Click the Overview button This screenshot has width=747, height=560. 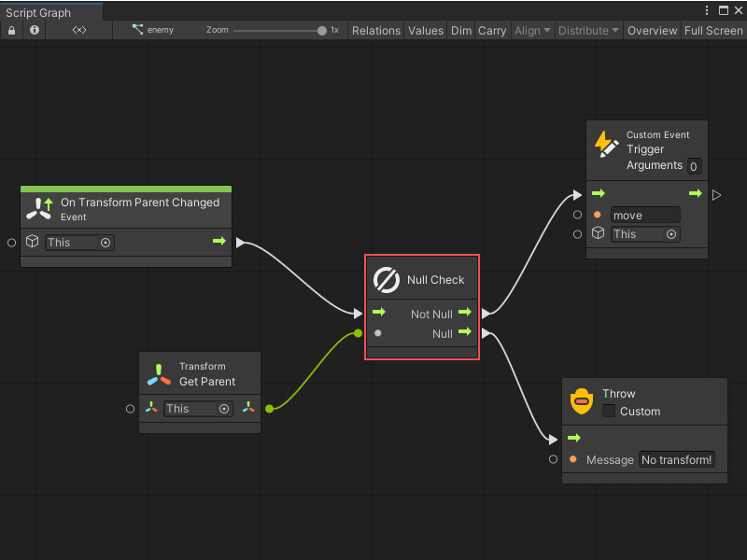pyautogui.click(x=652, y=30)
